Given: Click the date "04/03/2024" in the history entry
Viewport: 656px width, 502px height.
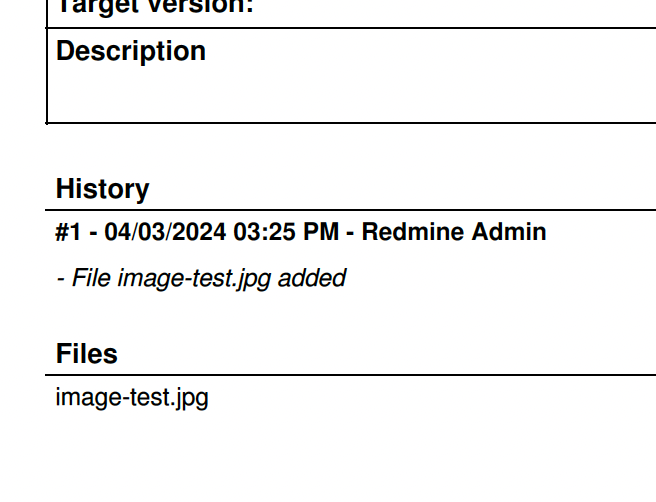Looking at the screenshot, I should [165, 232].
